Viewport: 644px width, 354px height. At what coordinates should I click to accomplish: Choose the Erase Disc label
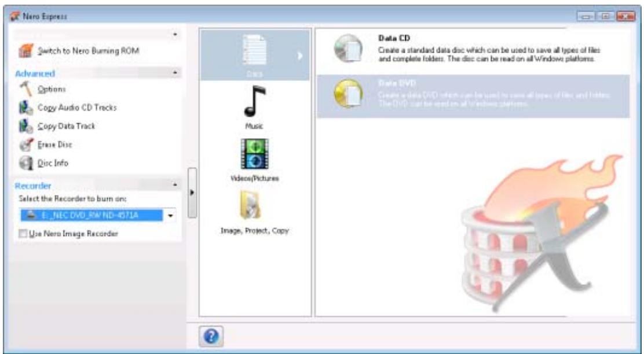click(54, 145)
